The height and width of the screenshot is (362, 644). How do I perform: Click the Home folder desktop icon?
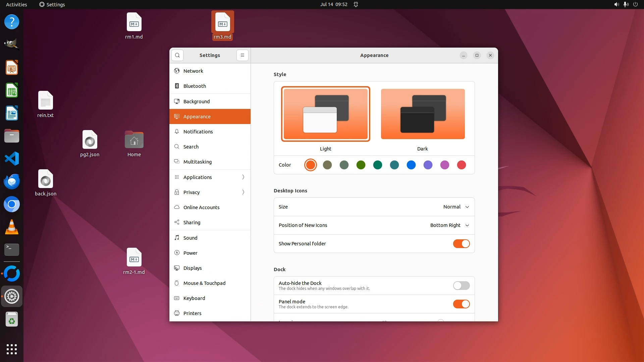click(x=134, y=140)
